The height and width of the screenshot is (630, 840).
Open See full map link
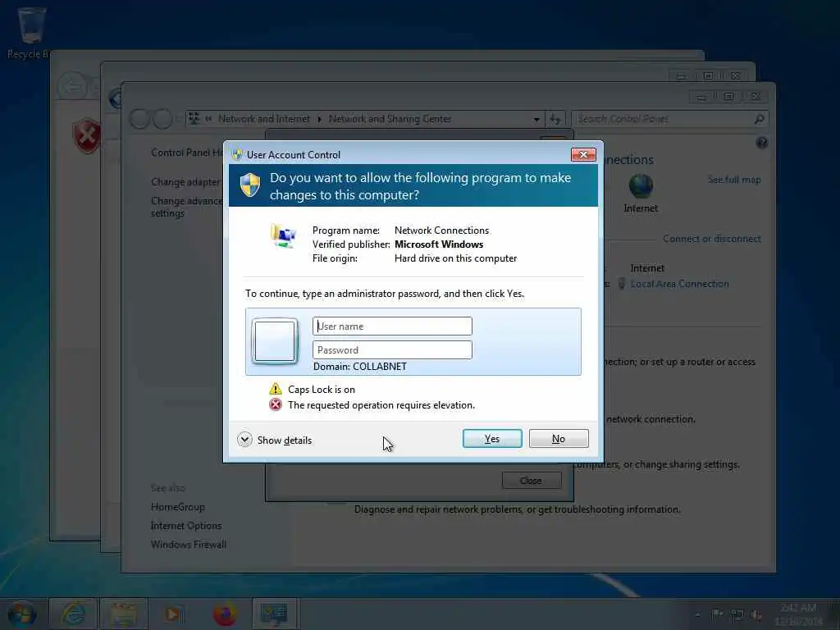coord(734,180)
